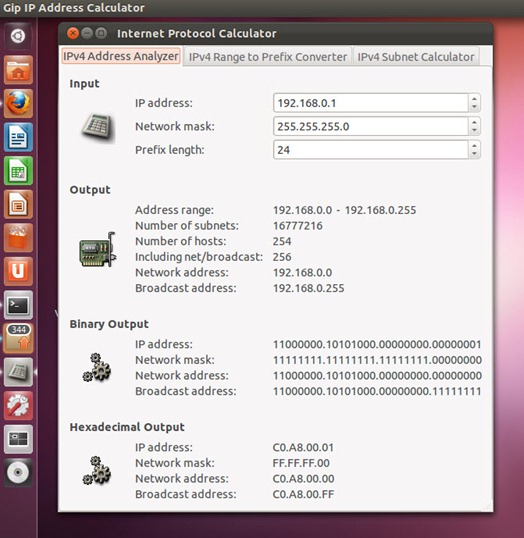Click binary broadcast address ending .11111111
Viewport: 524px width, 538px height.
click(377, 391)
